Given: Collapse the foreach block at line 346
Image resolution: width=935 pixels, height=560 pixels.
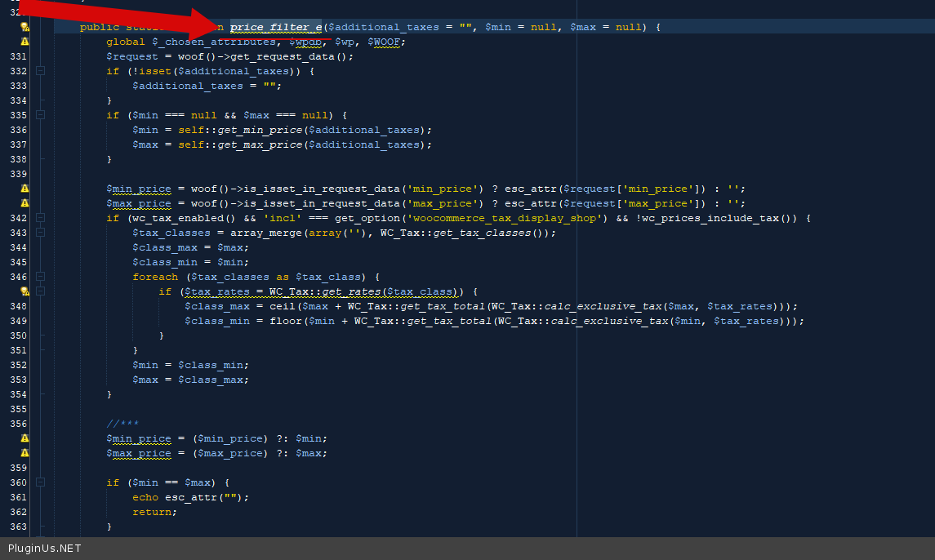Looking at the screenshot, I should pyautogui.click(x=40, y=277).
